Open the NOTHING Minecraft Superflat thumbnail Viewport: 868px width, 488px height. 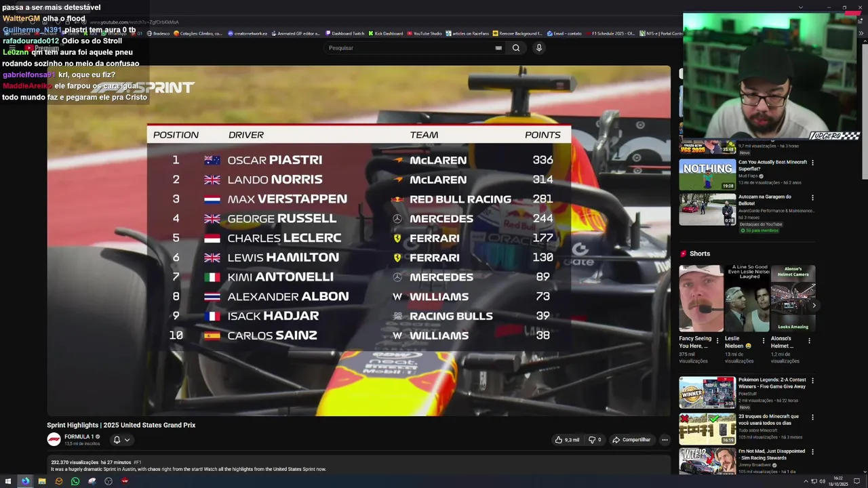pyautogui.click(x=707, y=175)
